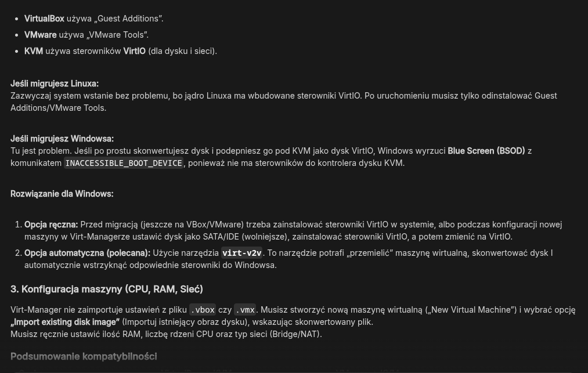
Task: Click the quoted 'Guest Additions' text in the first bullet
Action: 128,19
